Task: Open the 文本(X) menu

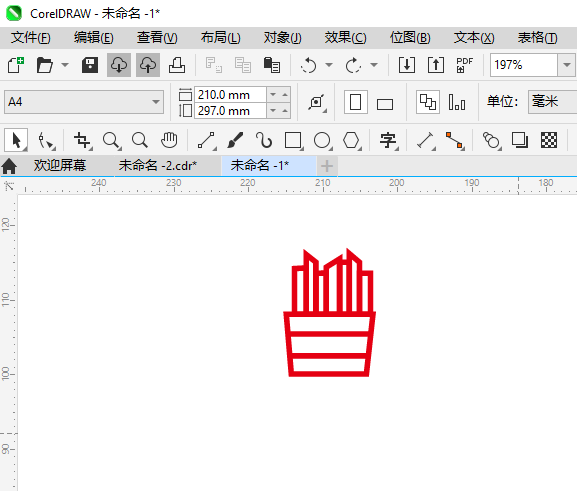Action: [x=474, y=38]
